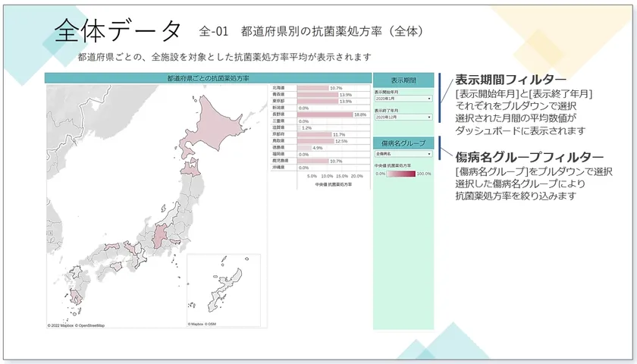Click the gradient color legend for 抗菌薬処方率
Image resolution: width=637 pixels, height=364 pixels.
[401, 174]
